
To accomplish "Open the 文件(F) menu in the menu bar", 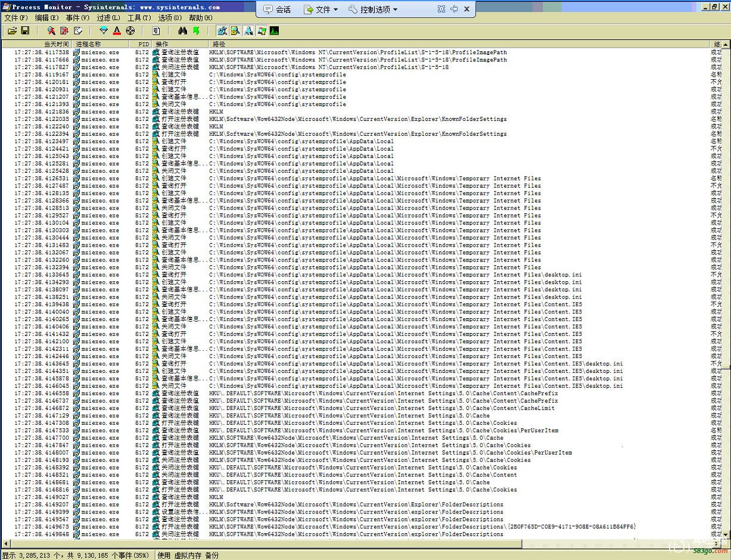I will point(15,18).
